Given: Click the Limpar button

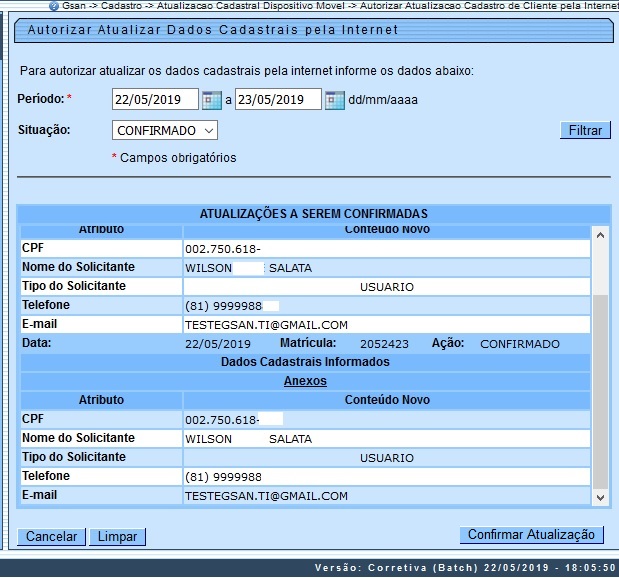Looking at the screenshot, I should click(117, 536).
